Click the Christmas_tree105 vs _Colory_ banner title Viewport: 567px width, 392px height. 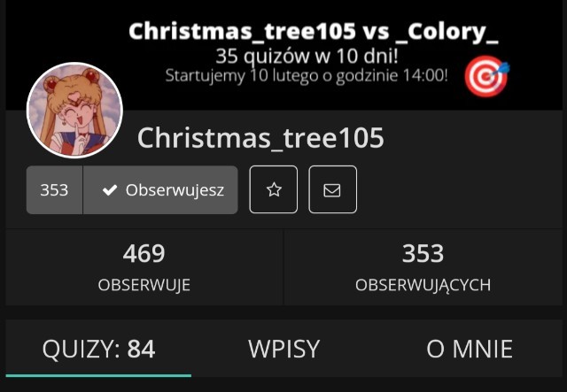[x=314, y=32]
